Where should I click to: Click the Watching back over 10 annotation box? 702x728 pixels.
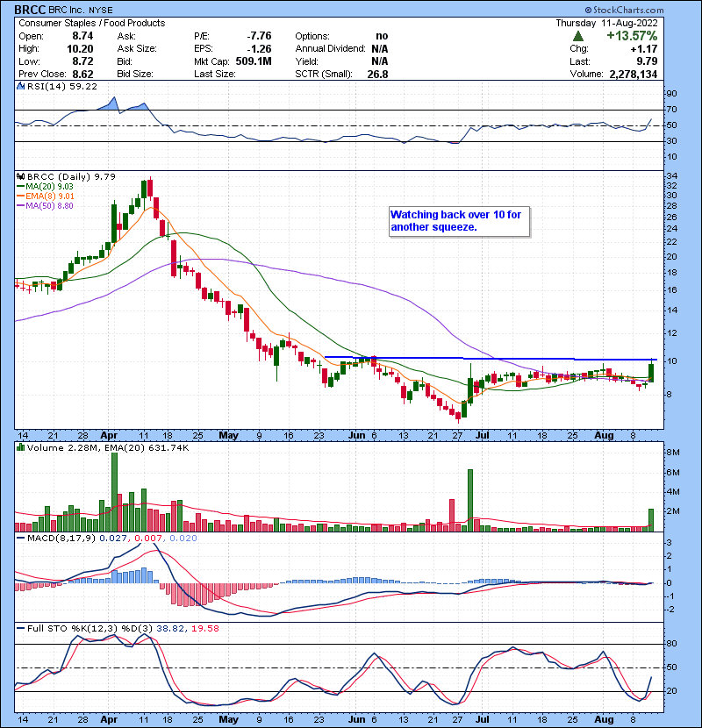(x=459, y=221)
